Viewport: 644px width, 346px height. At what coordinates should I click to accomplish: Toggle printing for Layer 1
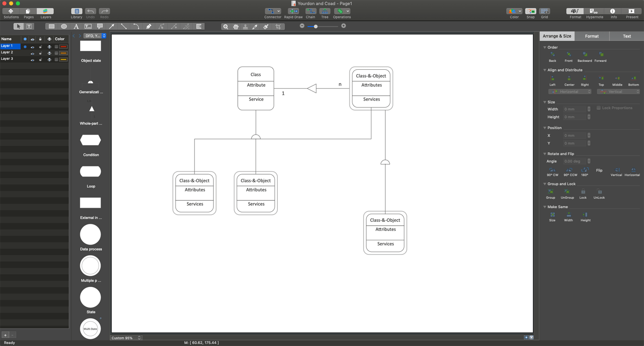49,46
